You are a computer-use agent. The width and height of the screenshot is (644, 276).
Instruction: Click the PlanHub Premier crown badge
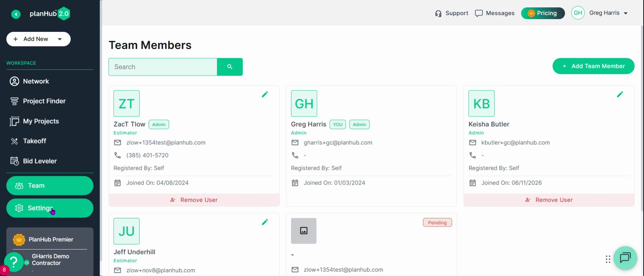(19, 240)
